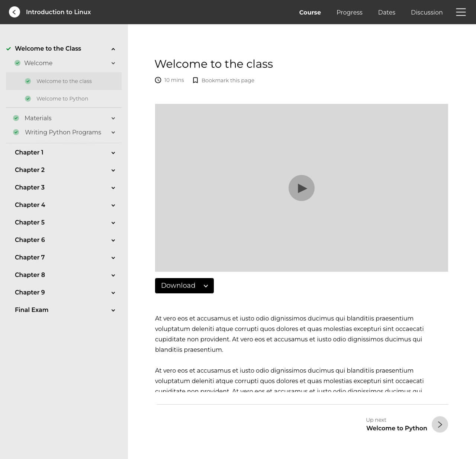
Task: Expand Chapter 7 chevron
Action: pyautogui.click(x=113, y=258)
